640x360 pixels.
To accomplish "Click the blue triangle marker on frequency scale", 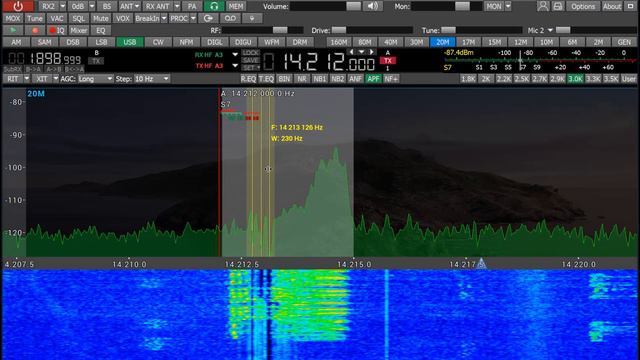I will click(x=482, y=263).
